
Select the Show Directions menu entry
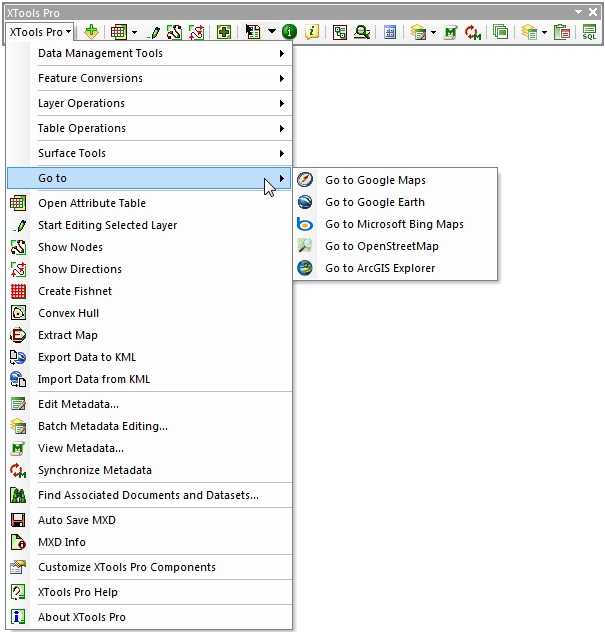150,269
